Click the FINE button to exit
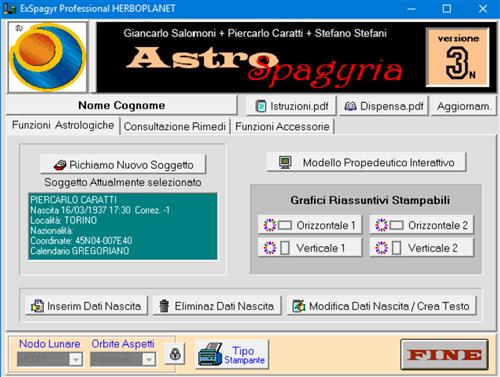This screenshot has height=377, width=500. 444,354
